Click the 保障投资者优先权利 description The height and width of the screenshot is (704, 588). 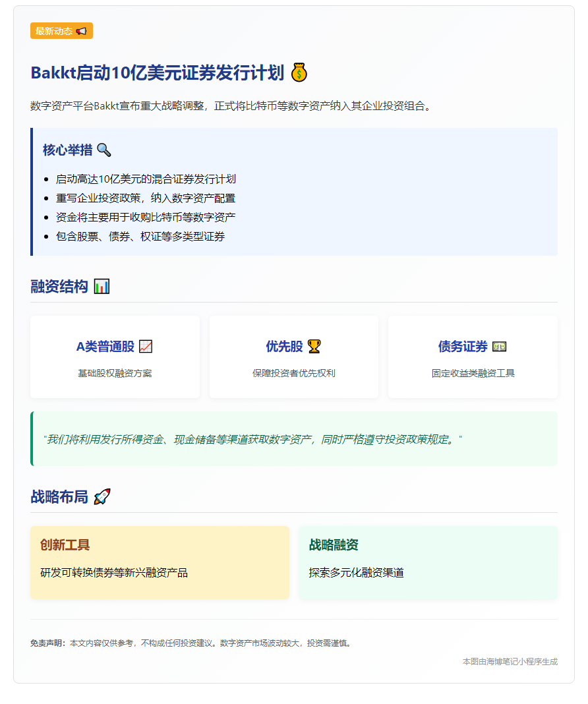click(x=294, y=373)
